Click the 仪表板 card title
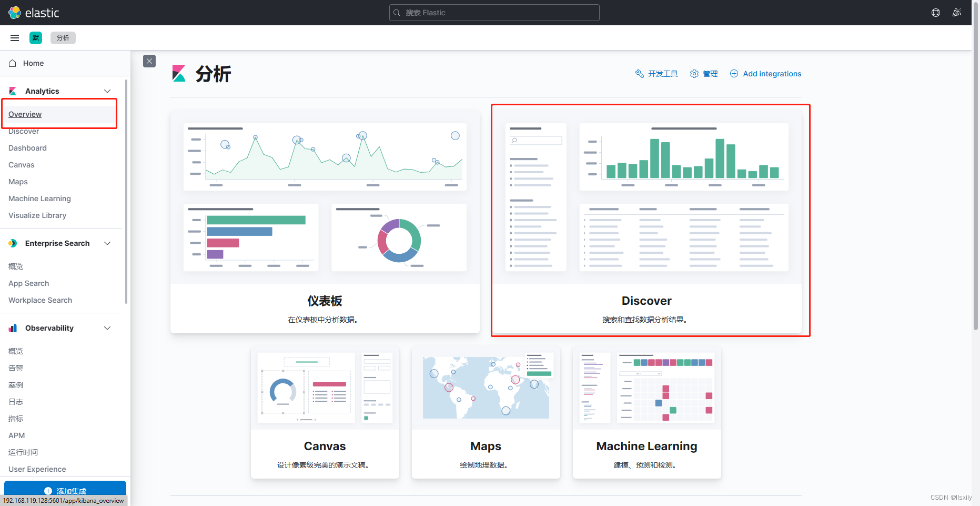This screenshot has width=980, height=506. tap(325, 301)
